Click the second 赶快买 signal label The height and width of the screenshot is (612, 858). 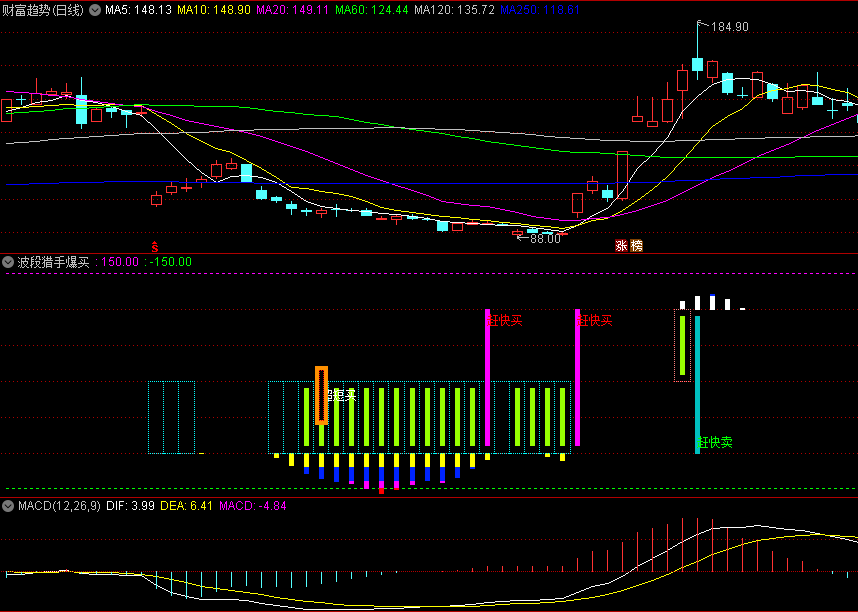click(596, 321)
